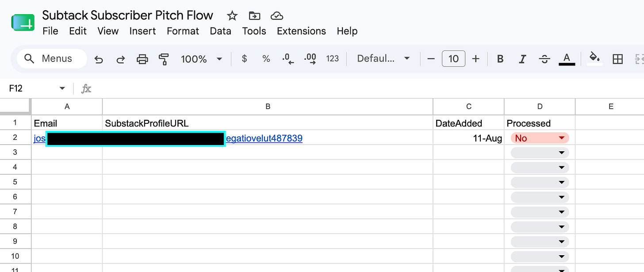Click the print icon
Screen dimensions: 644x272
tap(142, 59)
